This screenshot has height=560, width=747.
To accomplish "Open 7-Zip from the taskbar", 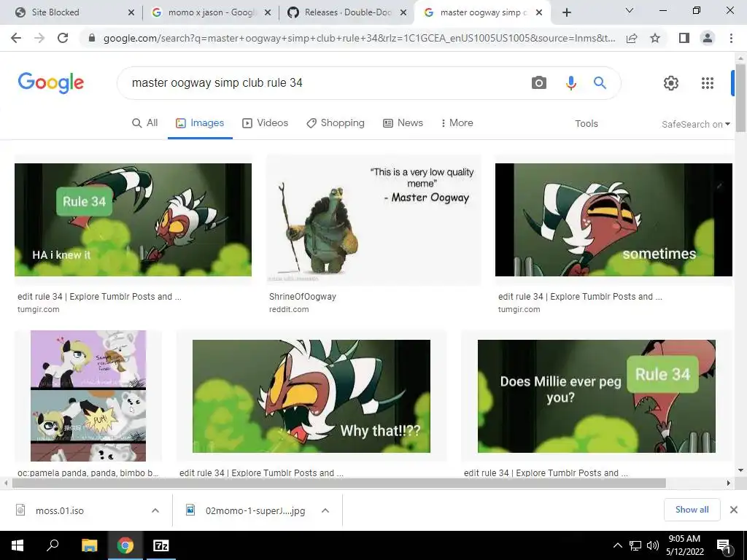I will click(x=160, y=545).
